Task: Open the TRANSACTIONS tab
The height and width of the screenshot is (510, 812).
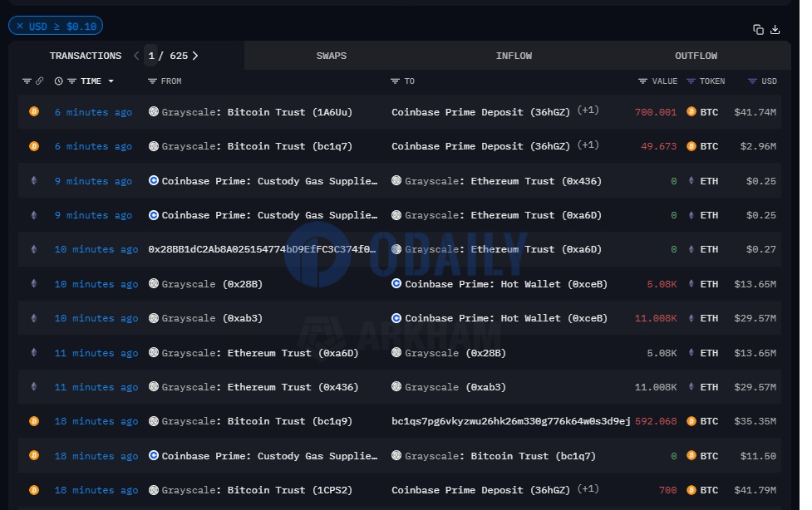Action: click(86, 56)
